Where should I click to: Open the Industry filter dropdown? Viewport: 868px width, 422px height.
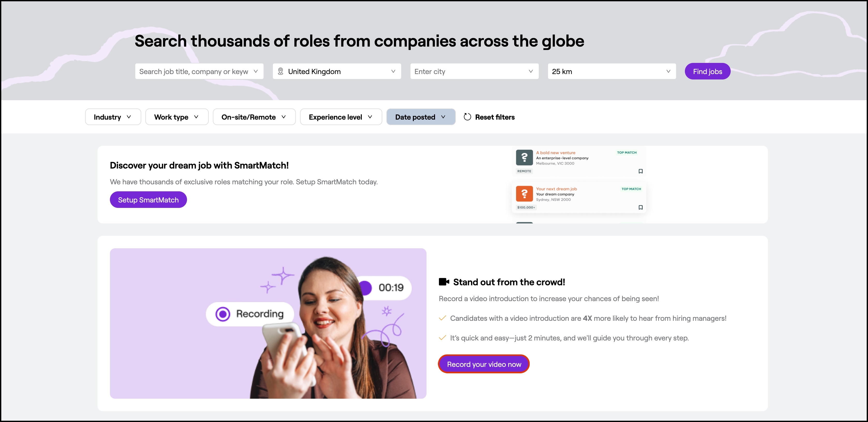pos(113,117)
